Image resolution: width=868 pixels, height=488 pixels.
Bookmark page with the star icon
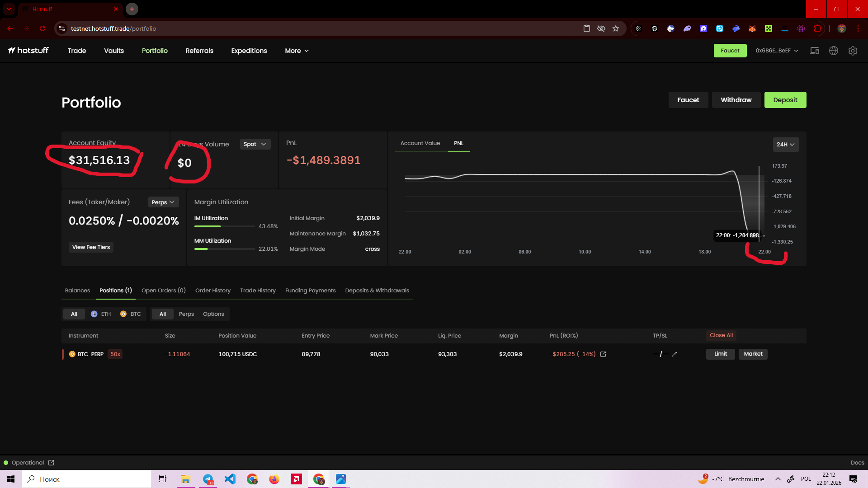tap(616, 28)
